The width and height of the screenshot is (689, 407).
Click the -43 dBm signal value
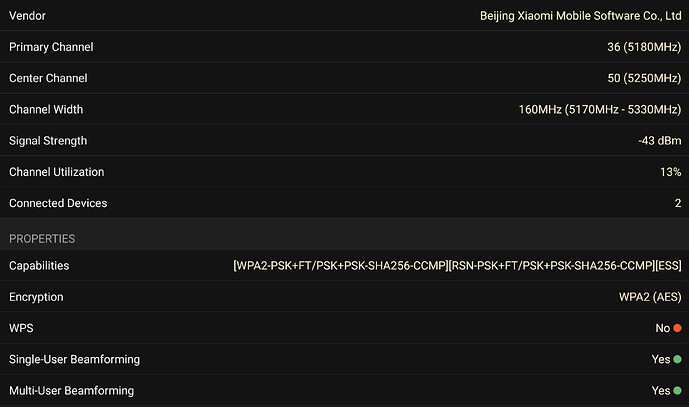[660, 141]
